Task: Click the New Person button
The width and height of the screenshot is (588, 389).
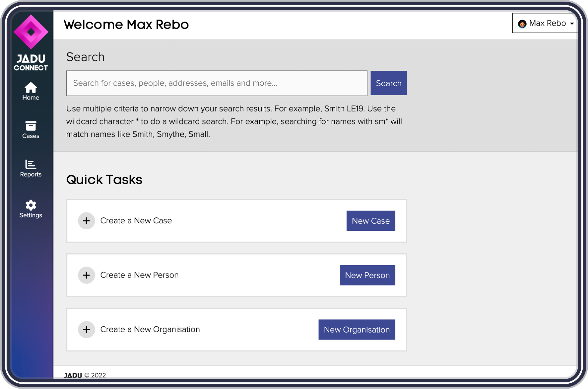Action: pyautogui.click(x=367, y=275)
